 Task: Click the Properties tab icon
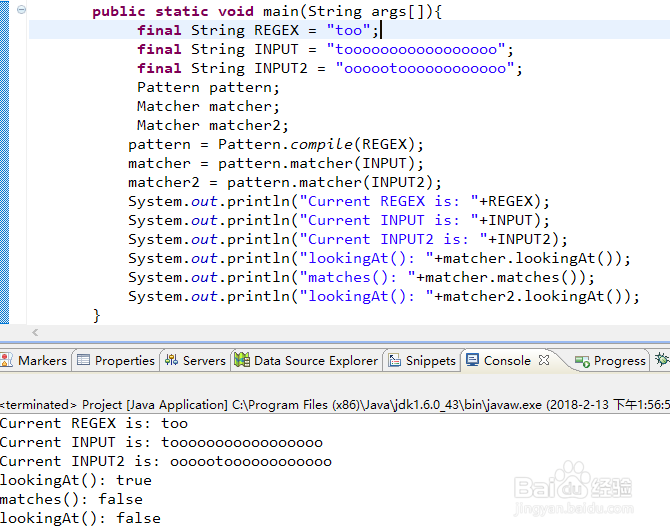click(83, 360)
